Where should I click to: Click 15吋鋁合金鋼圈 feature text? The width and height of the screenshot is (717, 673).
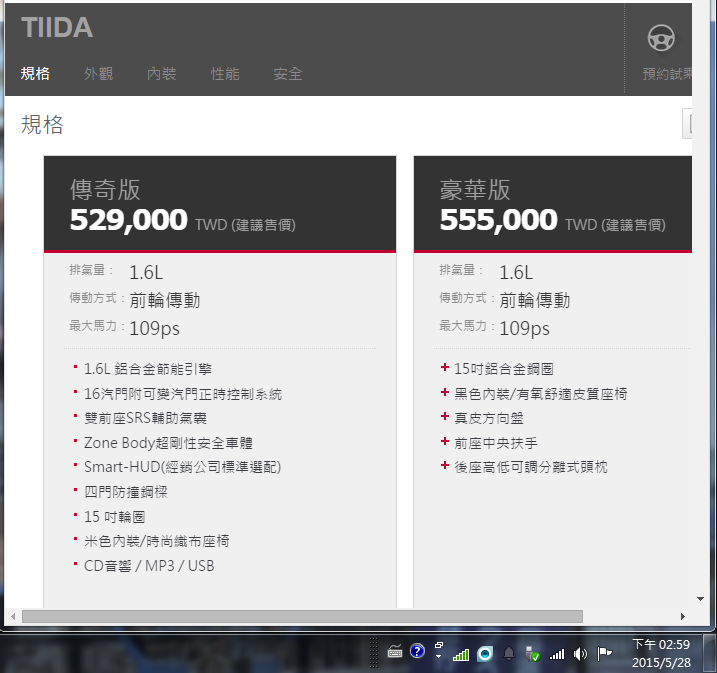503,369
